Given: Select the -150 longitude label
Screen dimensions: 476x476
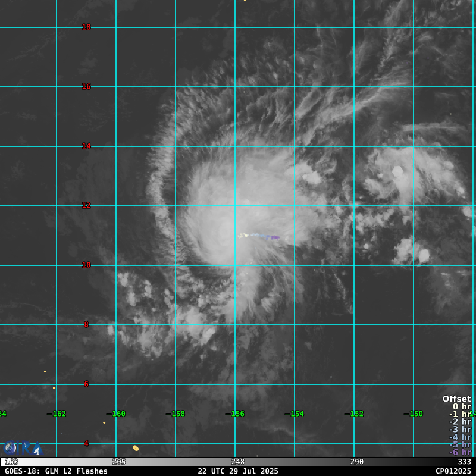Looking at the screenshot, I should click(x=414, y=414).
